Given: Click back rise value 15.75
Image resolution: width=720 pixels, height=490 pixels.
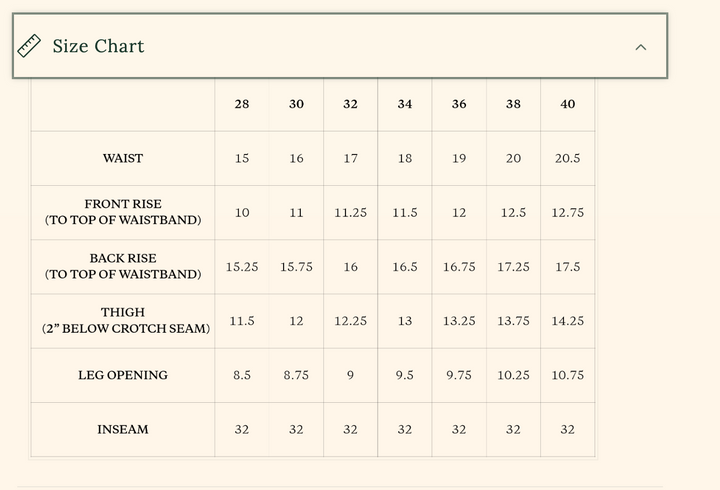Looking at the screenshot, I should [296, 267].
